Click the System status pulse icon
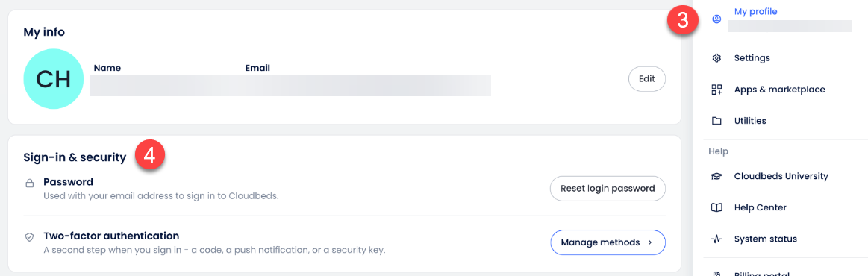This screenshot has width=868, height=276. (716, 239)
